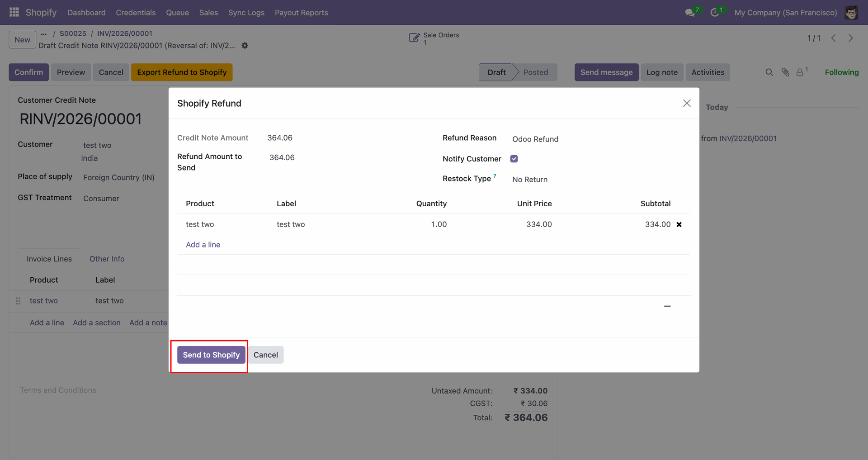Open the Sync Logs menu
The height and width of the screenshot is (460, 868).
[246, 13]
